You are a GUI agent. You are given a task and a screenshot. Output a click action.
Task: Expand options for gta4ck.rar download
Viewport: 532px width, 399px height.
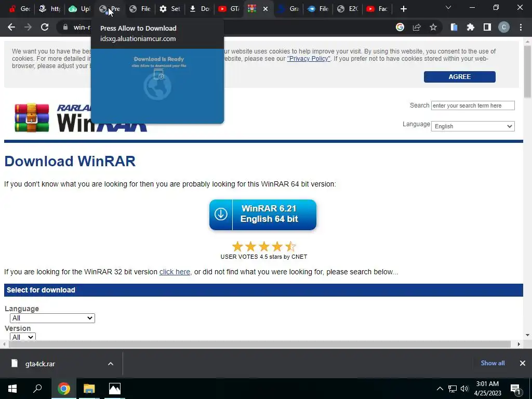click(x=110, y=364)
